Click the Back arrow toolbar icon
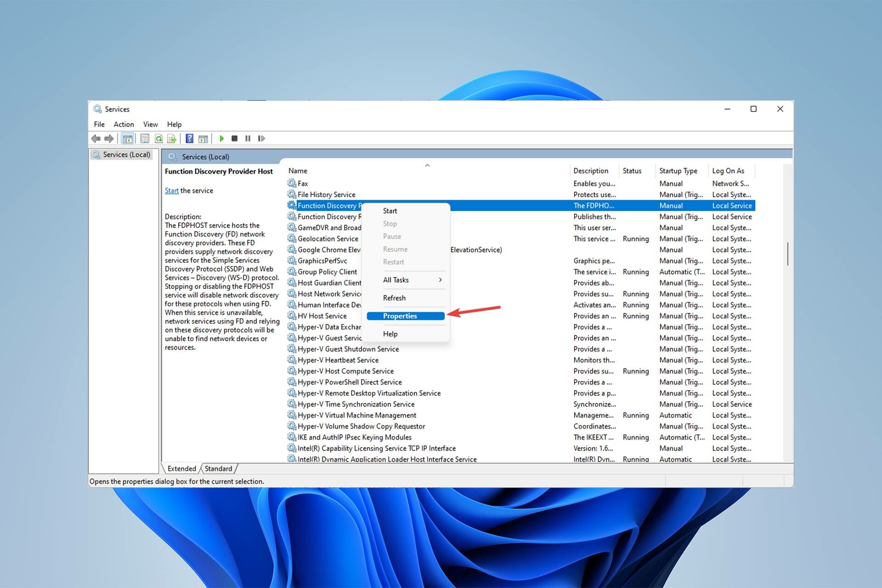This screenshot has width=882, height=588. 96,138
